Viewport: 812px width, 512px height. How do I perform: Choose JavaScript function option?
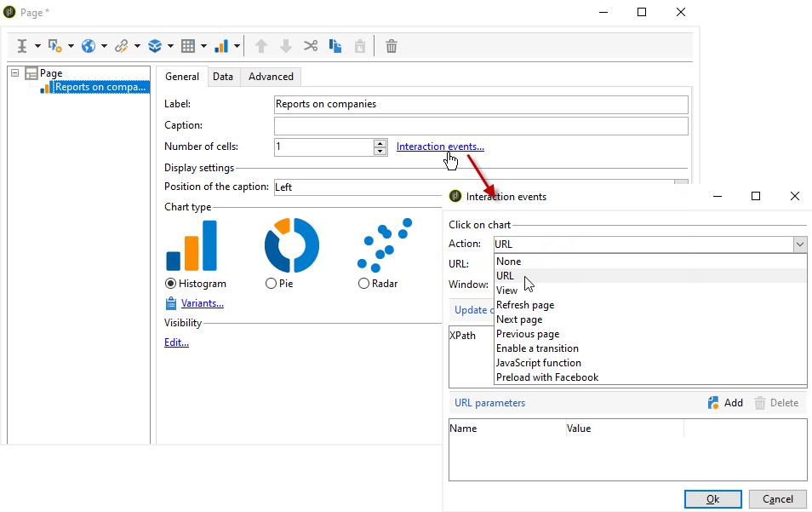click(650, 363)
